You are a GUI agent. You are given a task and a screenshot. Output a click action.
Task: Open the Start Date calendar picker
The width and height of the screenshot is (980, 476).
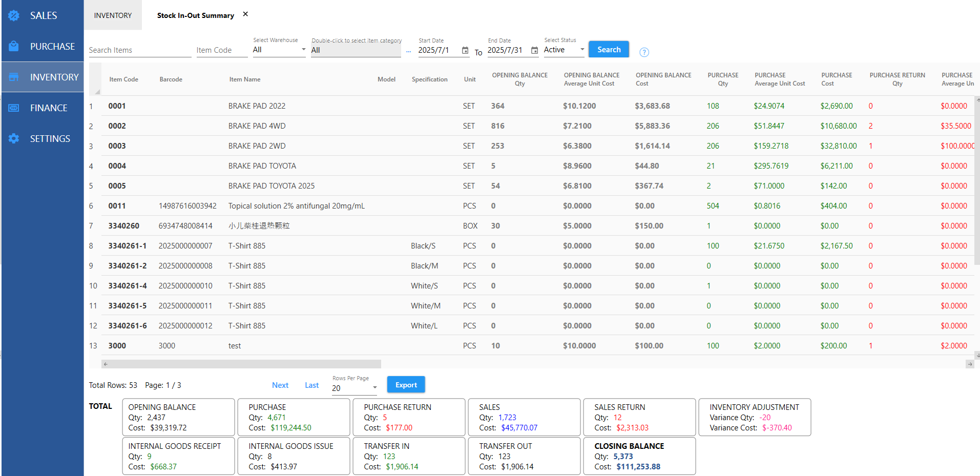click(465, 50)
